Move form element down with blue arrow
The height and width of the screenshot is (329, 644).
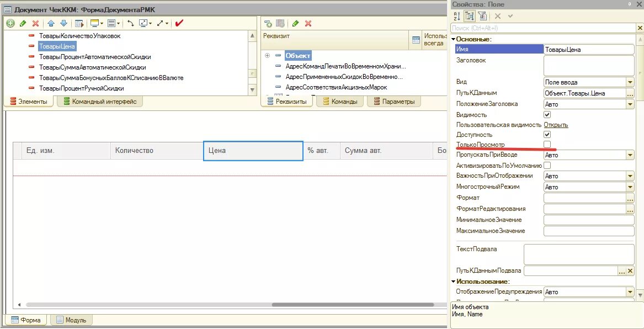(x=63, y=23)
